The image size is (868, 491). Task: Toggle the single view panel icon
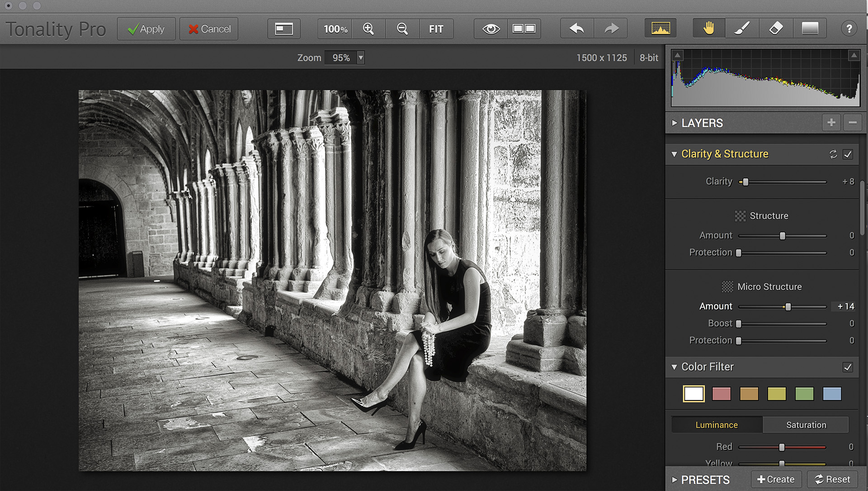pyautogui.click(x=284, y=29)
